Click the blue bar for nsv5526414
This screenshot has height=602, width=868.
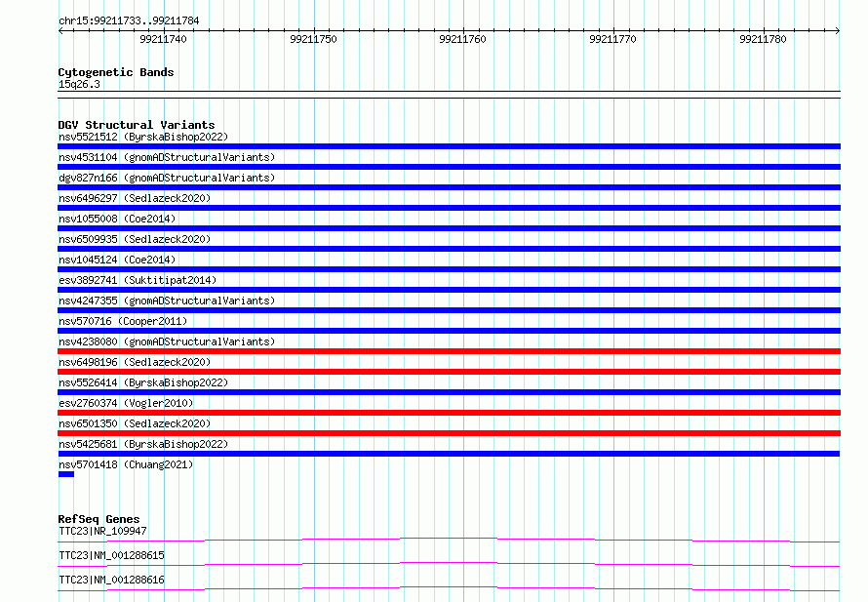449,392
